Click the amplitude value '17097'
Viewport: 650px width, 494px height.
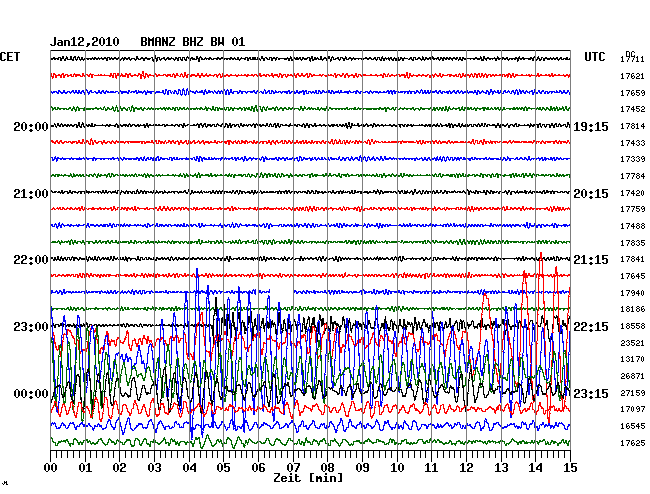point(633,409)
